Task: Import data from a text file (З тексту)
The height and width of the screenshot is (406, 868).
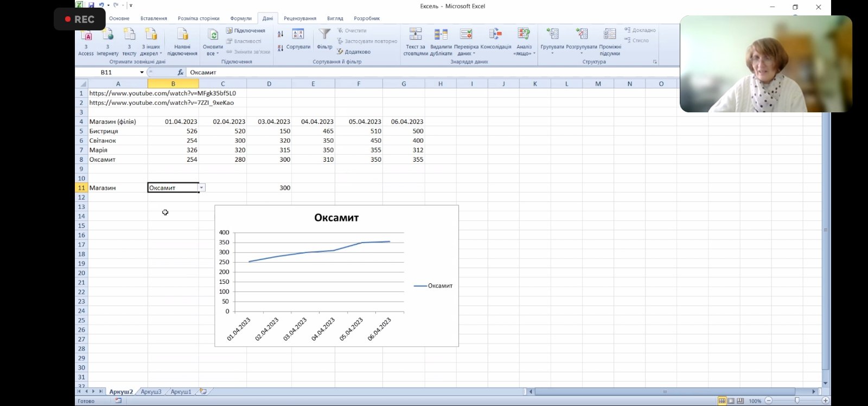Action: [129, 42]
